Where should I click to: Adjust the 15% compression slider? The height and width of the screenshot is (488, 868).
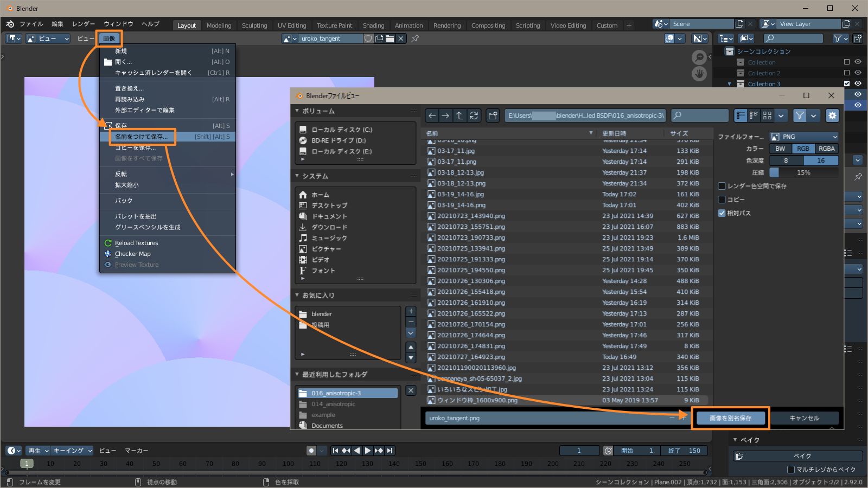click(804, 172)
